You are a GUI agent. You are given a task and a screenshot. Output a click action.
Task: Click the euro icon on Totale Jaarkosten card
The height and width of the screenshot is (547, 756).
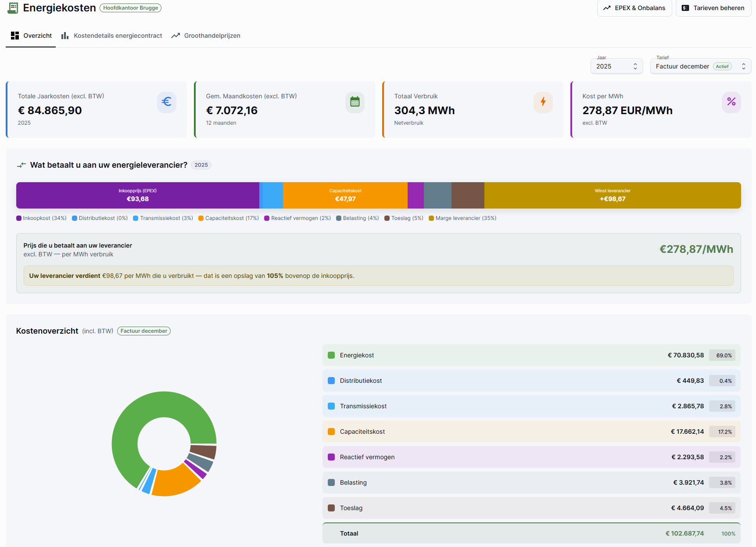(x=167, y=102)
